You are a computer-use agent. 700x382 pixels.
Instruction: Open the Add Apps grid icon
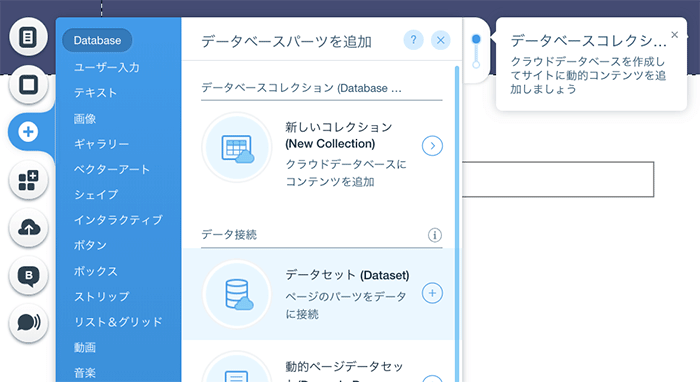point(28,180)
